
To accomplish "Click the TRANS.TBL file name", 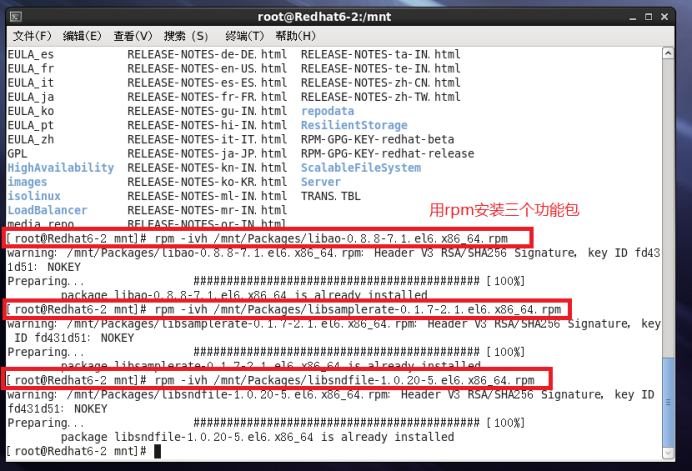I will click(331, 196).
